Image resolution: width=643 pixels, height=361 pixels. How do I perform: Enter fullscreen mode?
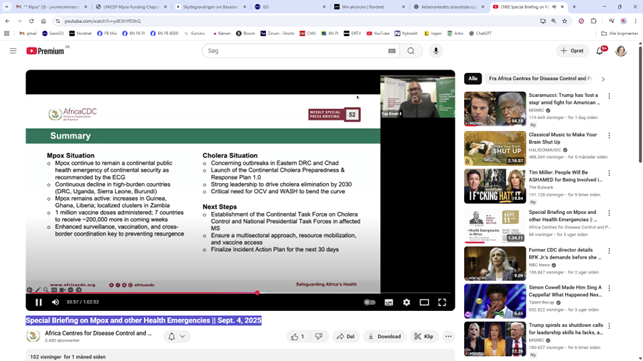(x=442, y=302)
